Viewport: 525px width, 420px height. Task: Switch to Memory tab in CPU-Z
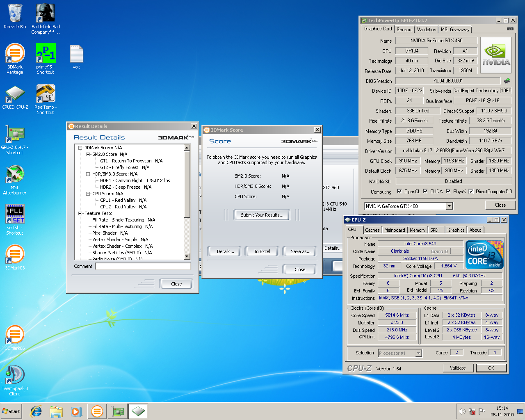[x=418, y=230]
